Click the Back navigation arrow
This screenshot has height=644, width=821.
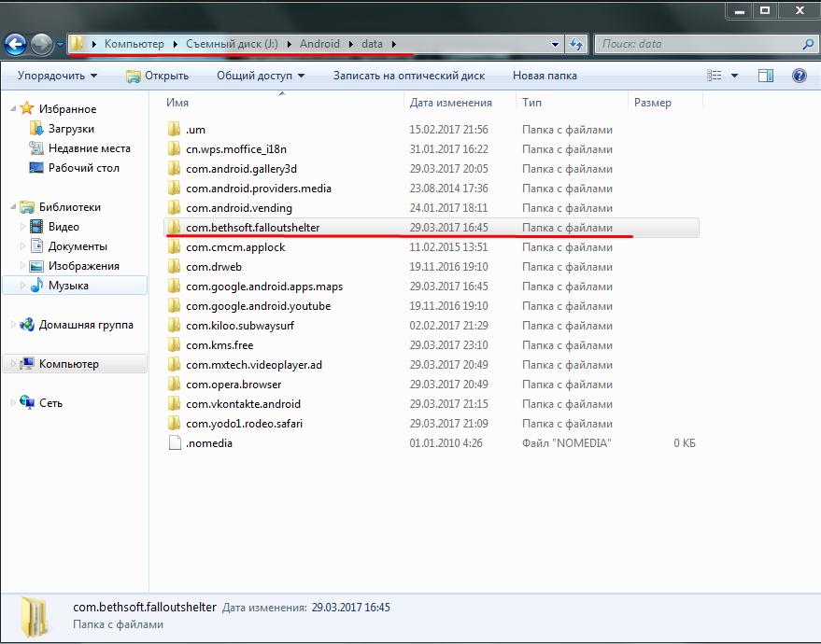[x=15, y=45]
